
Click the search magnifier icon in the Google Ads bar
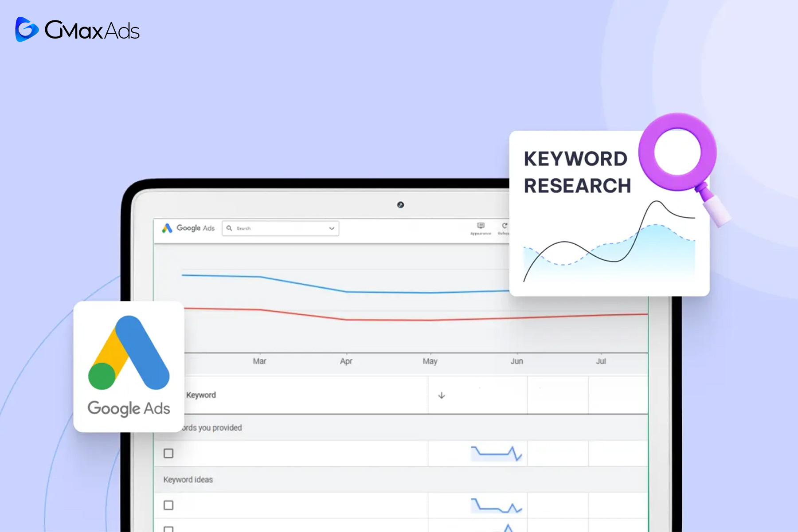pyautogui.click(x=229, y=228)
